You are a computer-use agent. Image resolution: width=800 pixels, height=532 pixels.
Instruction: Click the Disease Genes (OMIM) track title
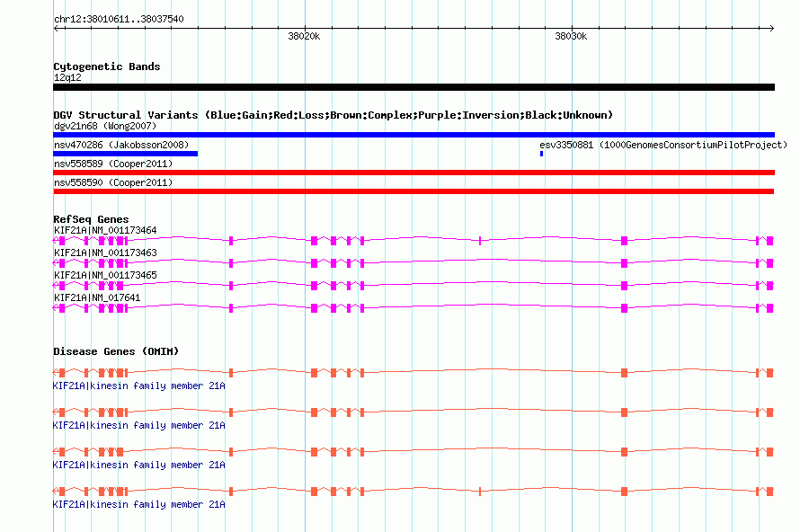[116, 351]
